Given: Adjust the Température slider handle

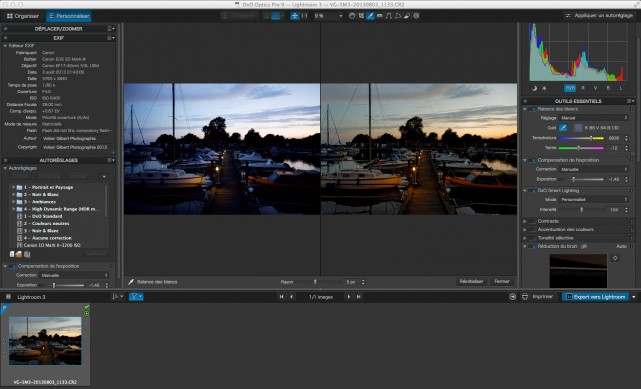Looking at the screenshot, I should click(591, 138).
